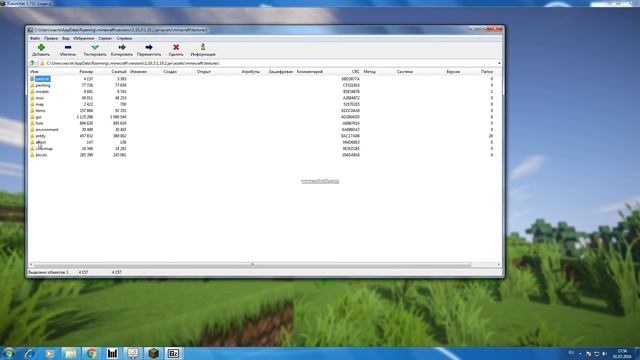Open Google Chrome from the taskbar
The image size is (640, 360).
click(x=91, y=353)
